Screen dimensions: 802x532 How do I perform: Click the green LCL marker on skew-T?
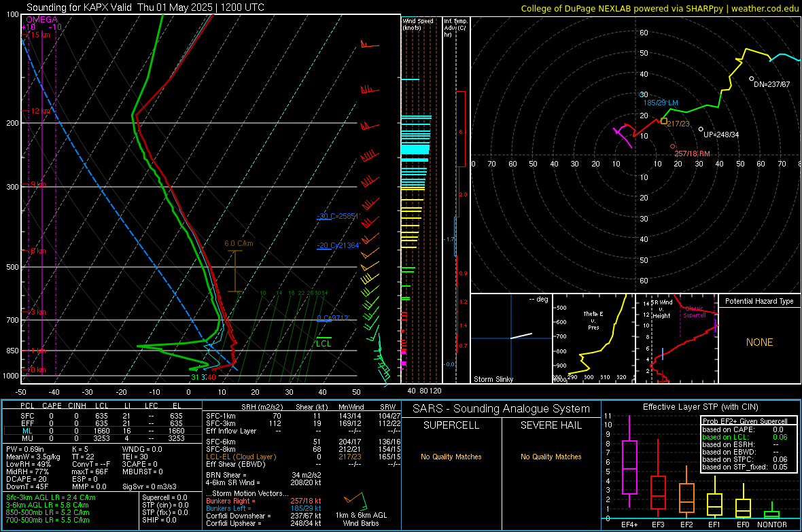pos(324,342)
